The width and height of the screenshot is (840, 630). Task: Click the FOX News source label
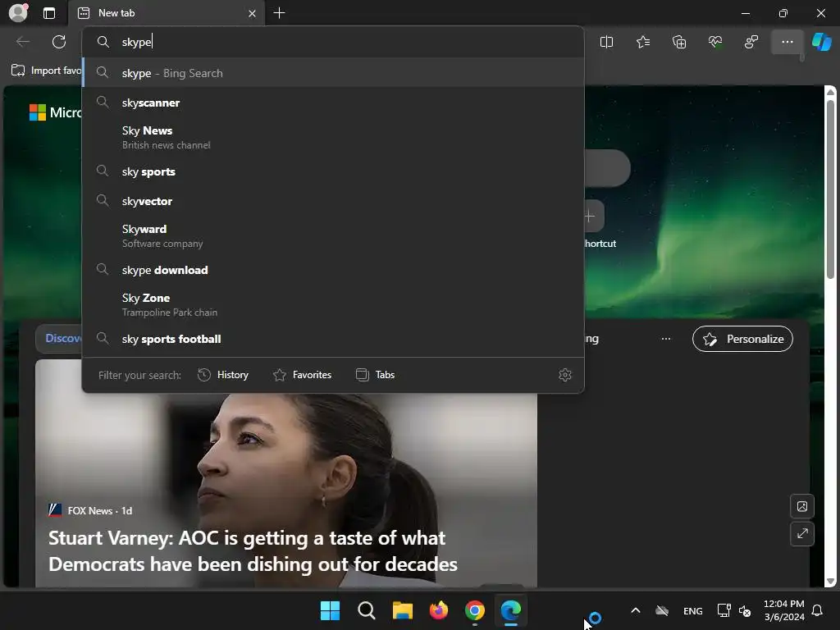[90, 510]
